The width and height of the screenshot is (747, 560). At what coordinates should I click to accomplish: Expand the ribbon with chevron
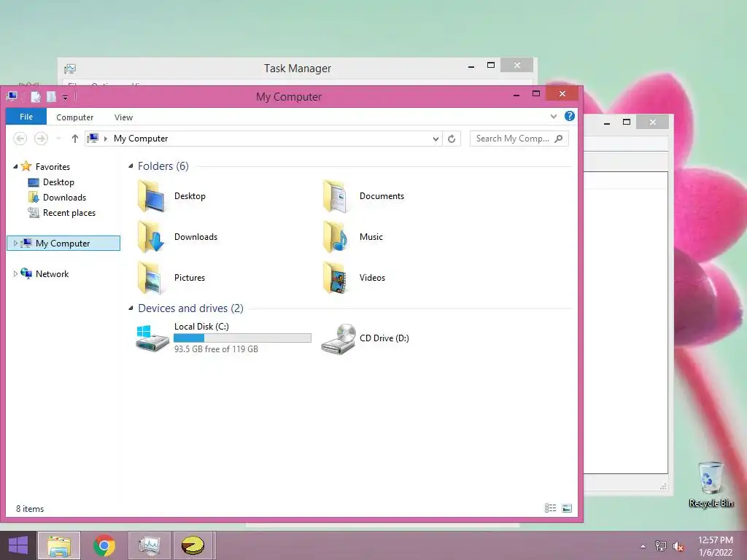[x=553, y=116]
